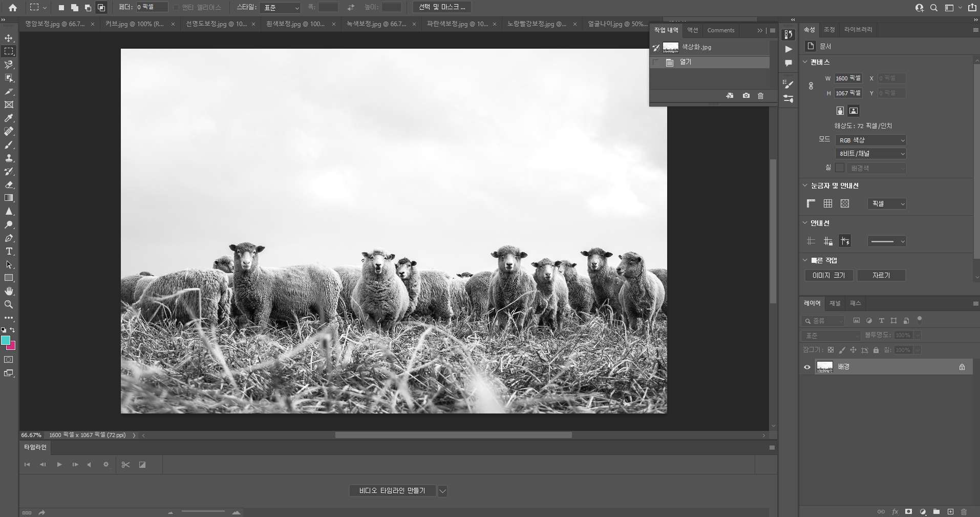Click the 페더 input field
The height and width of the screenshot is (517, 980).
(152, 7)
